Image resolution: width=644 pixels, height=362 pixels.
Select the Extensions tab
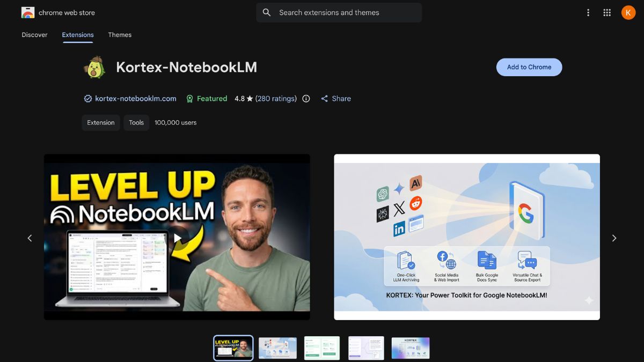[x=78, y=35]
